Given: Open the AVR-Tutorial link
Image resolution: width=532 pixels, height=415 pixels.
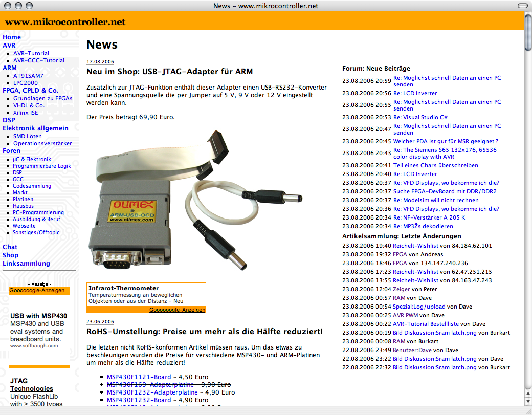Looking at the screenshot, I should point(31,53).
